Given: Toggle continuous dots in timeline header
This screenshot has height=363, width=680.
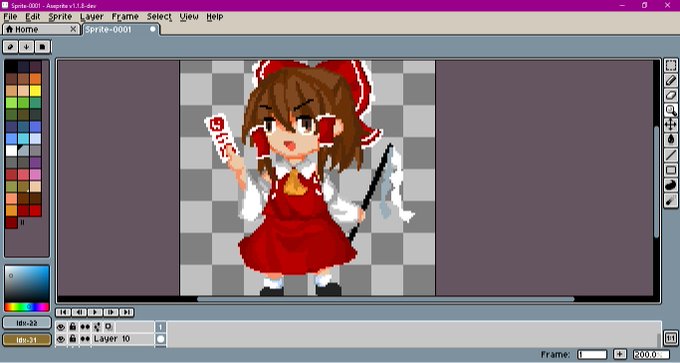Looking at the screenshot, I should pyautogui.click(x=85, y=327).
